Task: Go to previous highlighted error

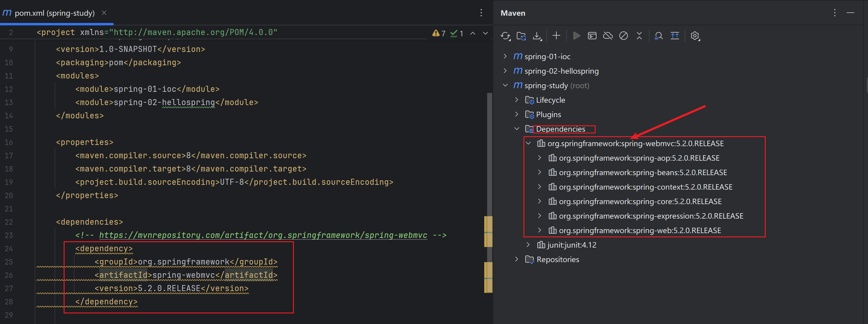Action: [x=473, y=34]
